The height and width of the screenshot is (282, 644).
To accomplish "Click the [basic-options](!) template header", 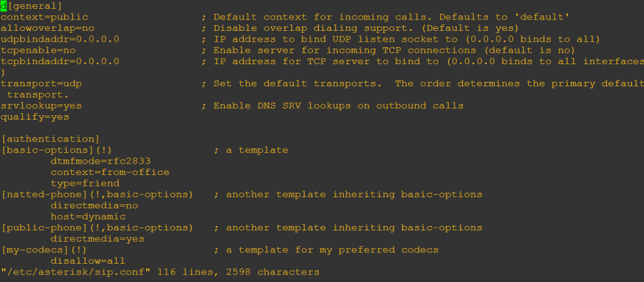I will pos(57,150).
